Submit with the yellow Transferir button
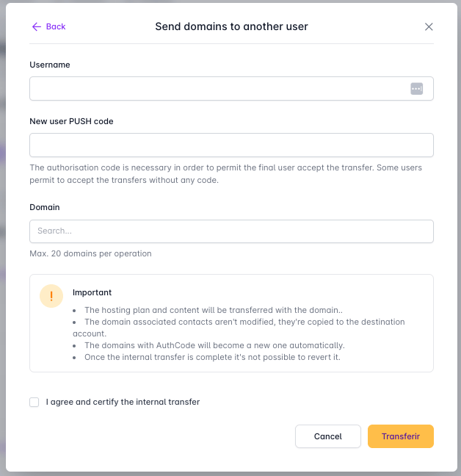Viewport: 461px width, 476px height. coord(401,436)
